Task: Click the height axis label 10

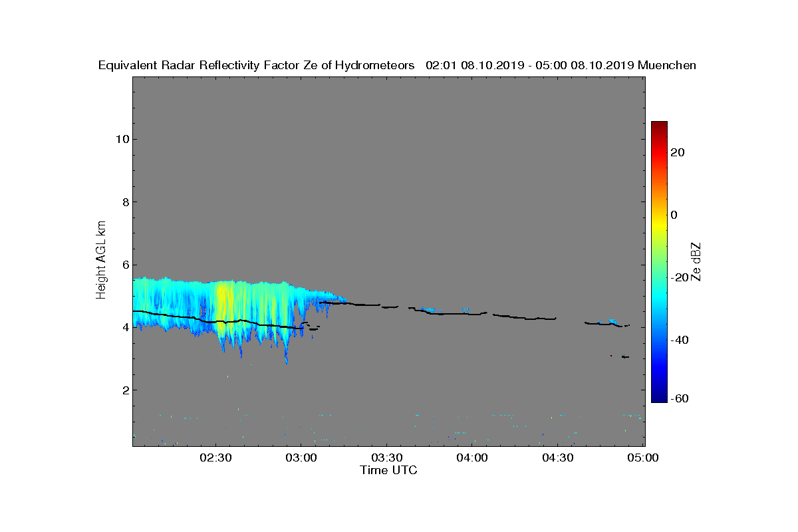Action: coord(122,139)
